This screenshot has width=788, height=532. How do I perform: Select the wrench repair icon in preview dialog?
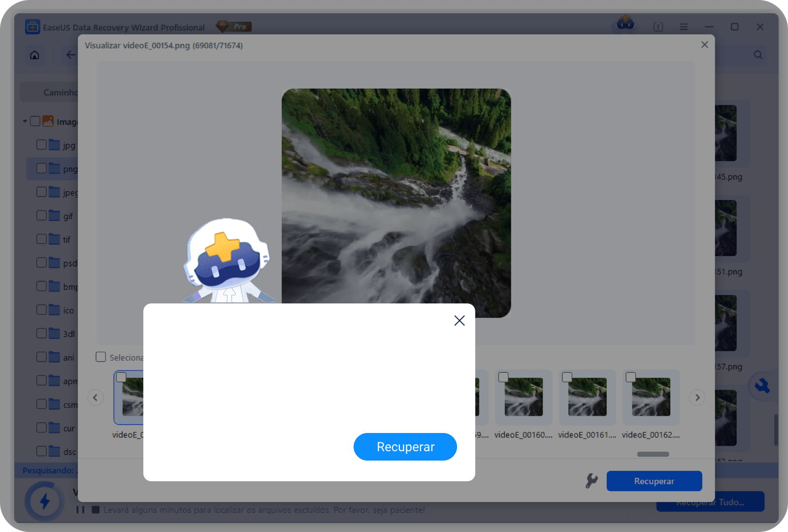tap(591, 481)
